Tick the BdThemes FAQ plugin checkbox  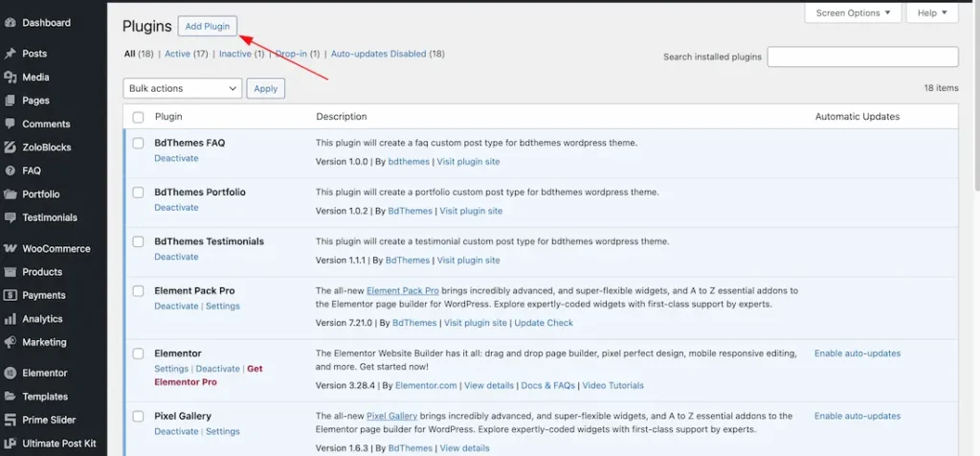(138, 144)
